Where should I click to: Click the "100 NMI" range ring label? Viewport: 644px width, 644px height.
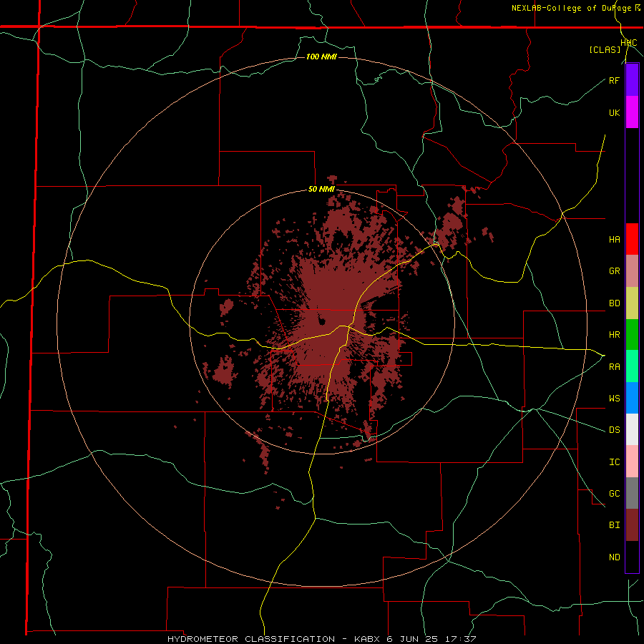[321, 57]
